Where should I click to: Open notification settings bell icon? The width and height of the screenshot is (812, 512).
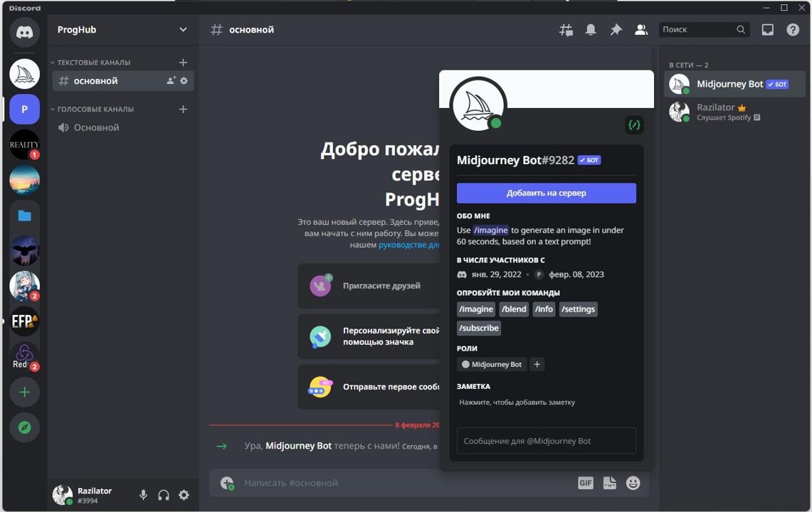[x=591, y=29]
